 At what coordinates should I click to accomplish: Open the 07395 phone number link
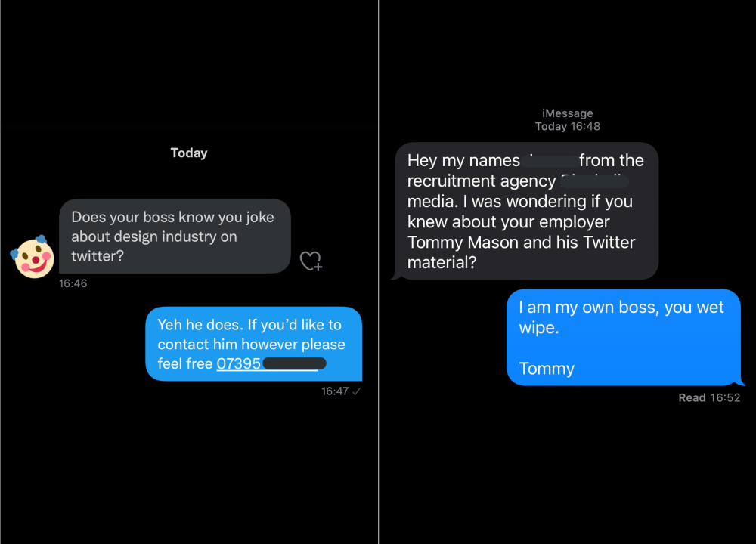coord(239,363)
